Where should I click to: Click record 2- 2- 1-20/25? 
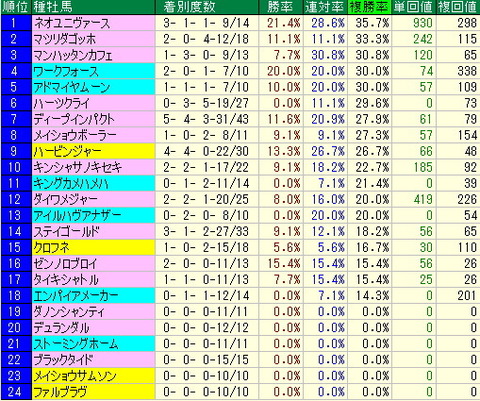click(206, 199)
